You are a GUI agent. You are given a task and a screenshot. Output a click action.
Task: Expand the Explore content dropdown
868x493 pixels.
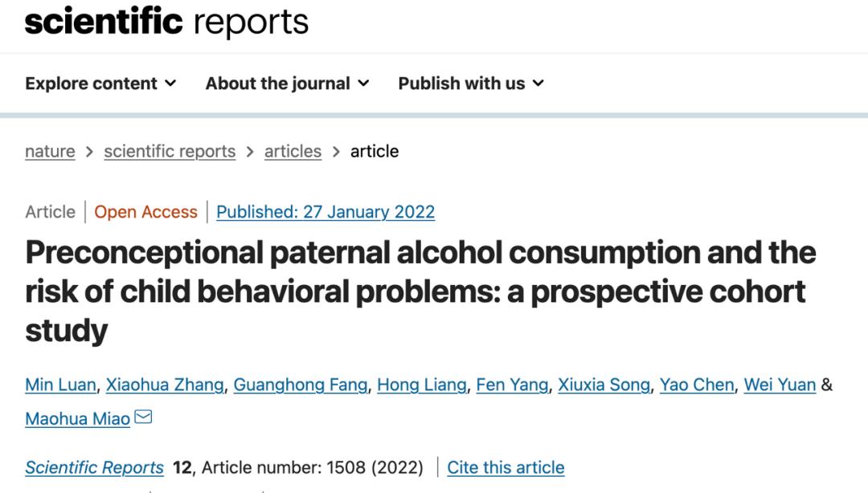[100, 84]
